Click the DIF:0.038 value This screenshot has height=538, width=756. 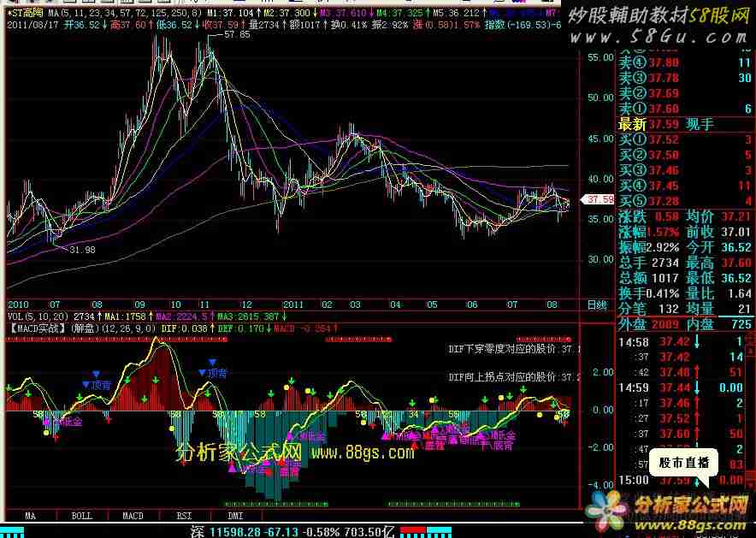click(x=184, y=328)
